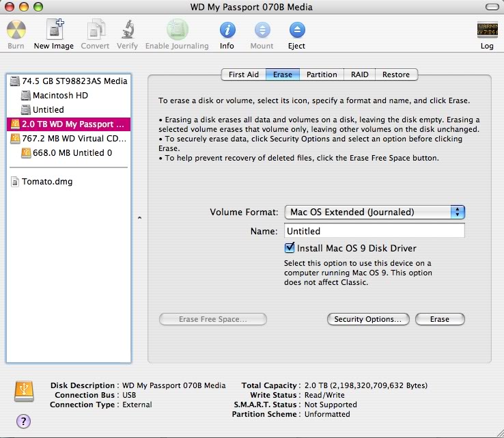Click the Connection Bus value USB

129,395
